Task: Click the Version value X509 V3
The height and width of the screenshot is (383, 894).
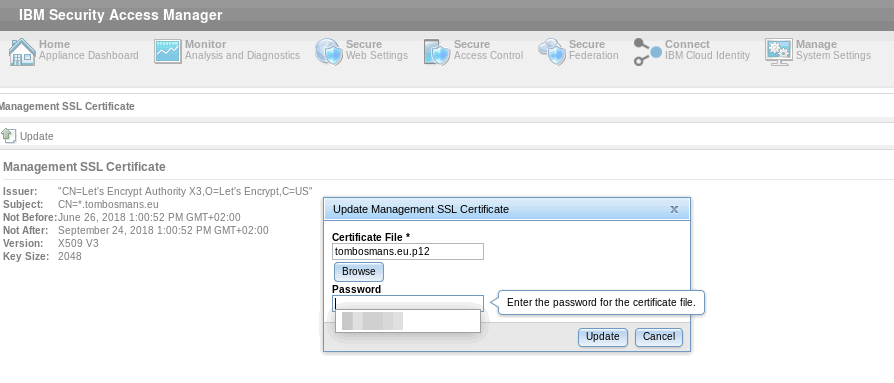Action: pyautogui.click(x=78, y=243)
